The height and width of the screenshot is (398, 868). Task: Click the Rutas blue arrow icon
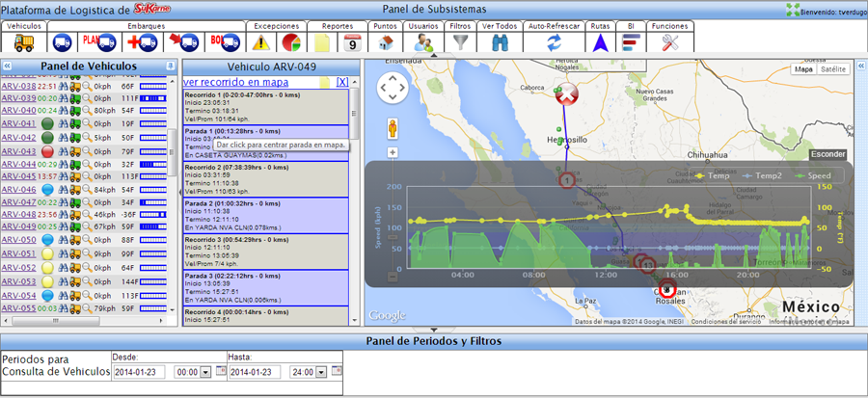coord(600,42)
